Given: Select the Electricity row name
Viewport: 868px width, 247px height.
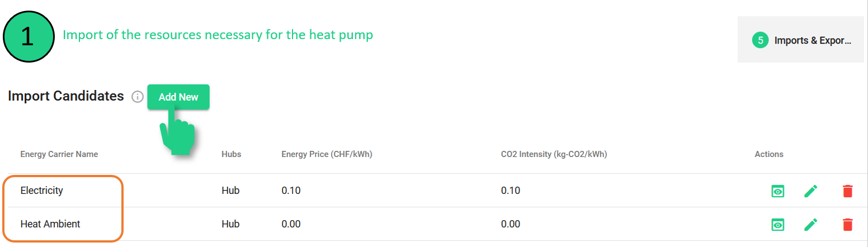Looking at the screenshot, I should 42,191.
